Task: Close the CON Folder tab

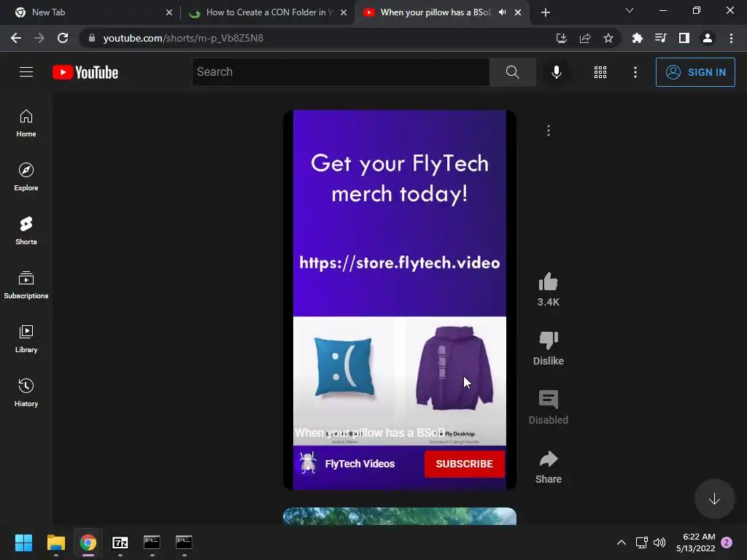Action: click(x=344, y=12)
